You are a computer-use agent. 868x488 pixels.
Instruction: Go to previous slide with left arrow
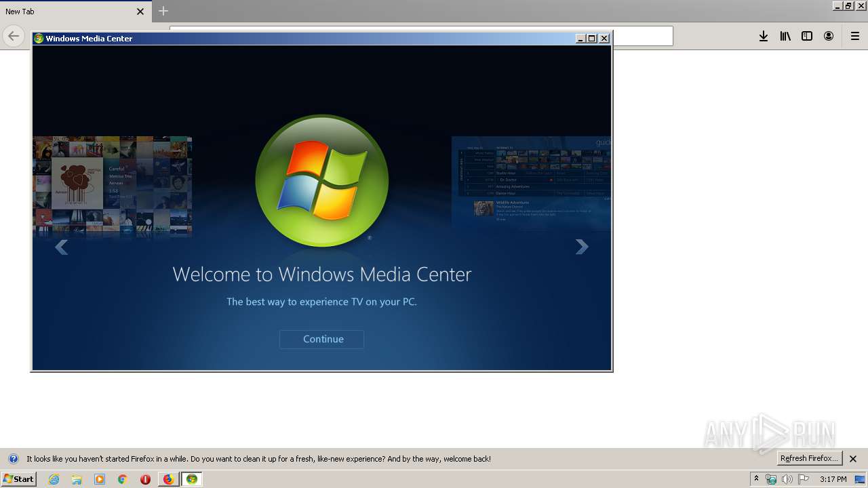(x=62, y=247)
